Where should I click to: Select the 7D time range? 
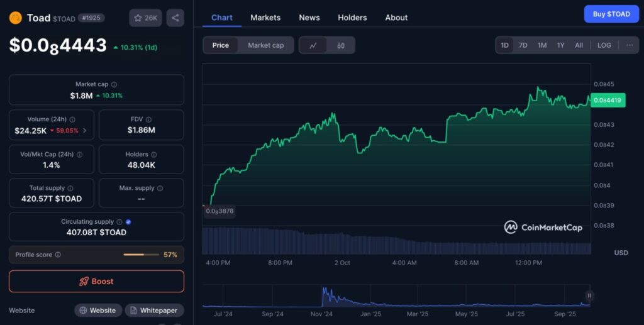[523, 45]
